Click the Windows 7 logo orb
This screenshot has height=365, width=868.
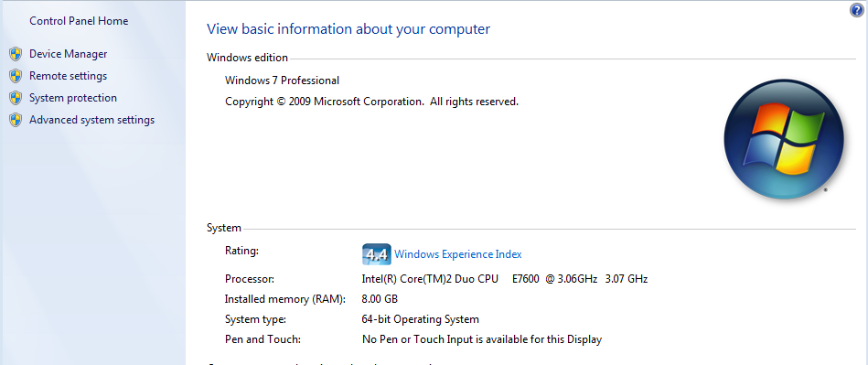pyautogui.click(x=783, y=138)
